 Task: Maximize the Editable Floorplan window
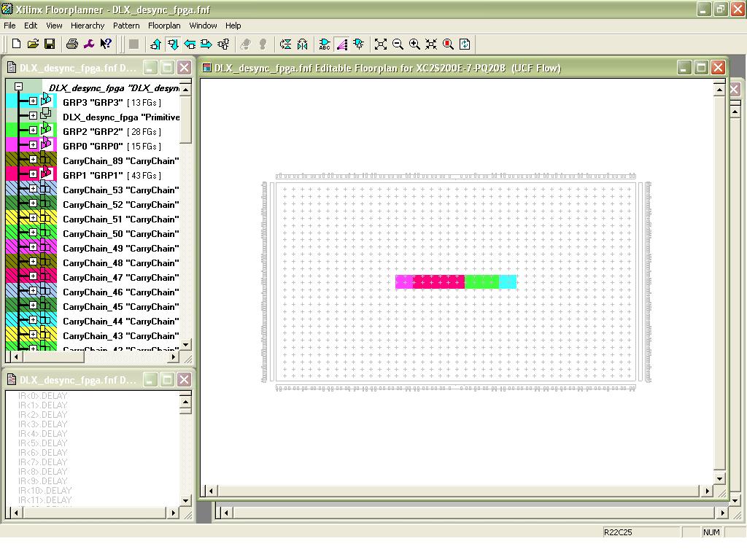(x=701, y=68)
